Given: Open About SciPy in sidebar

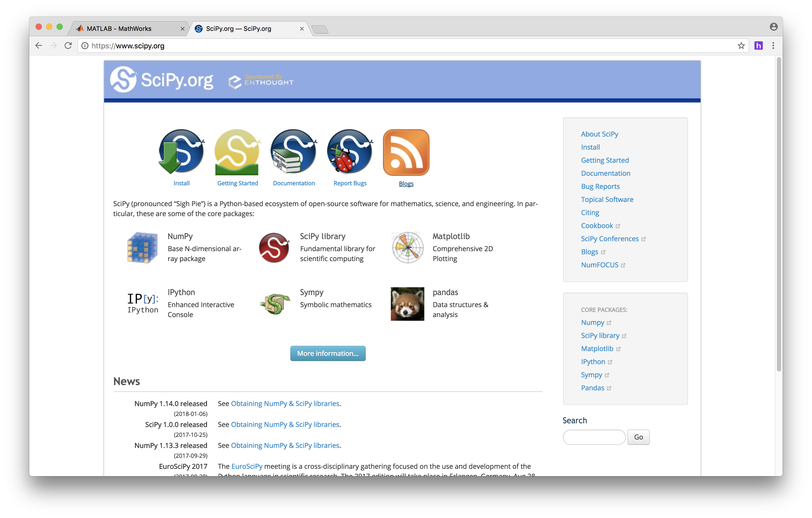Looking at the screenshot, I should [x=600, y=134].
